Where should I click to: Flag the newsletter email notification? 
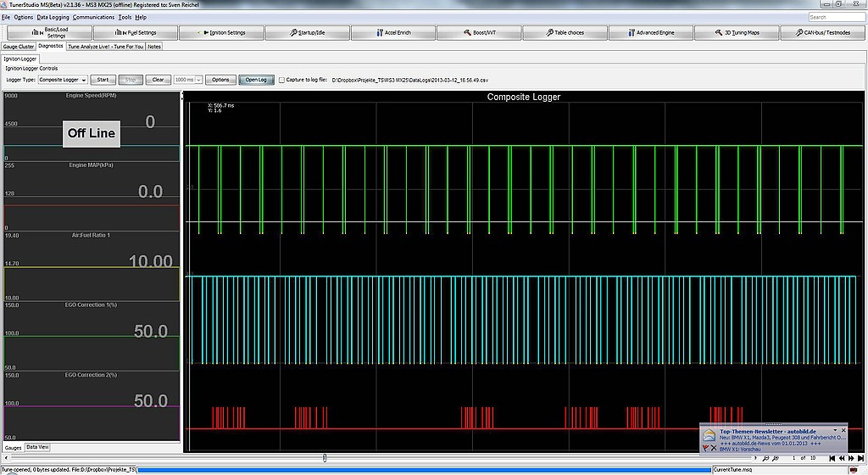pos(706,447)
